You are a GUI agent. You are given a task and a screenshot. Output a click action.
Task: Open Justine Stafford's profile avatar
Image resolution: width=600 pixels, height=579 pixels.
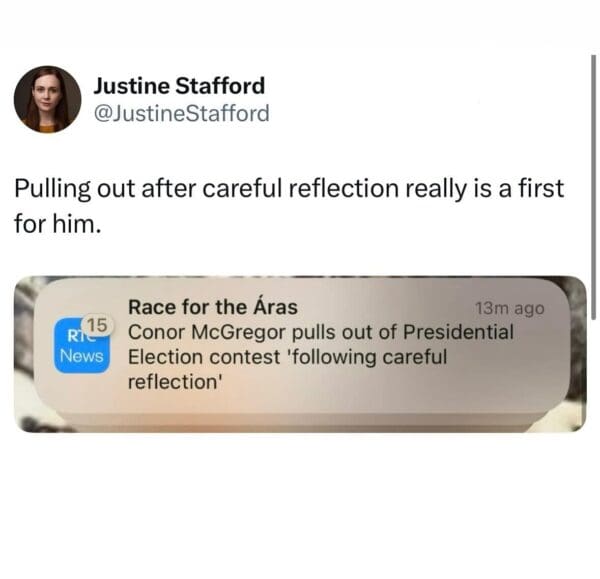tap(47, 99)
